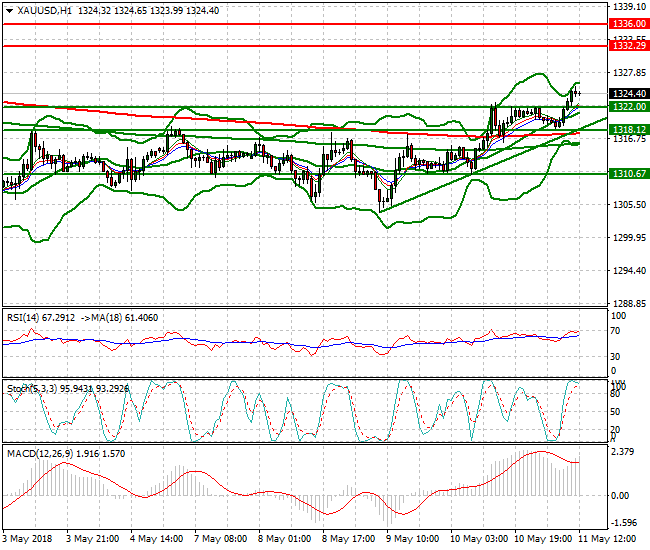Select the MA(18) 61.4060 label
Viewport: 650px width, 550px height.
[125, 318]
